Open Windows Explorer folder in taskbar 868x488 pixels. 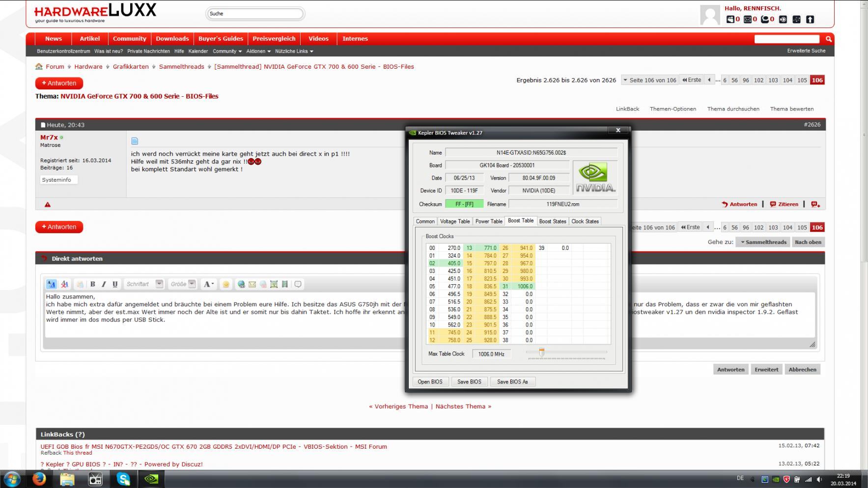(67, 479)
